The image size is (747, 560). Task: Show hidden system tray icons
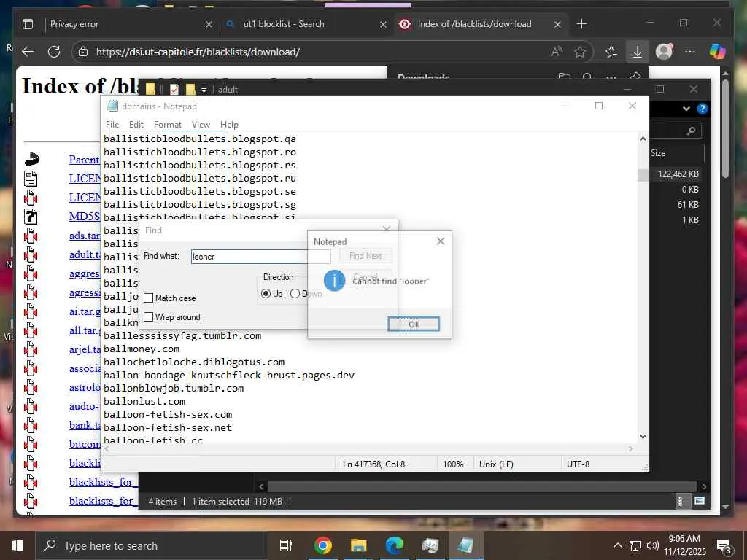(617, 545)
